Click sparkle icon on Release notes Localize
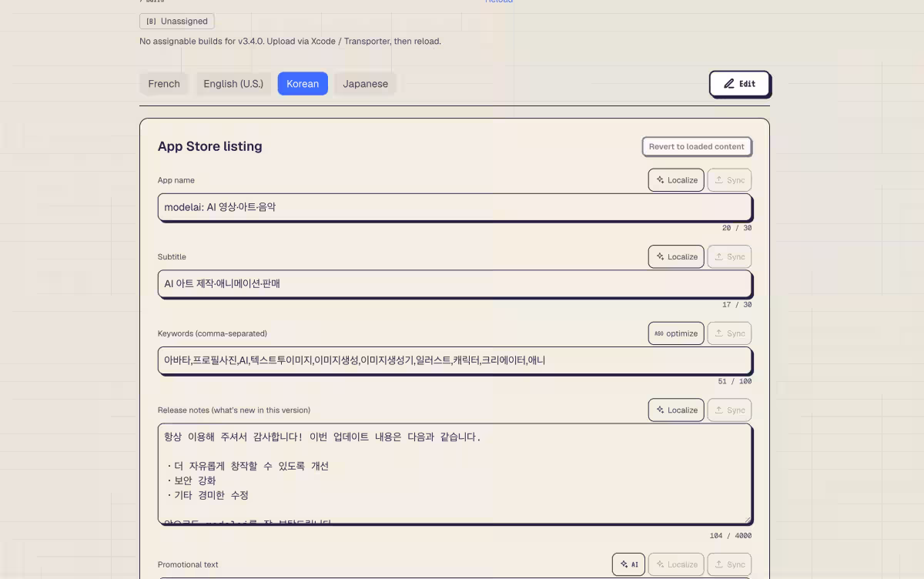 (x=661, y=410)
